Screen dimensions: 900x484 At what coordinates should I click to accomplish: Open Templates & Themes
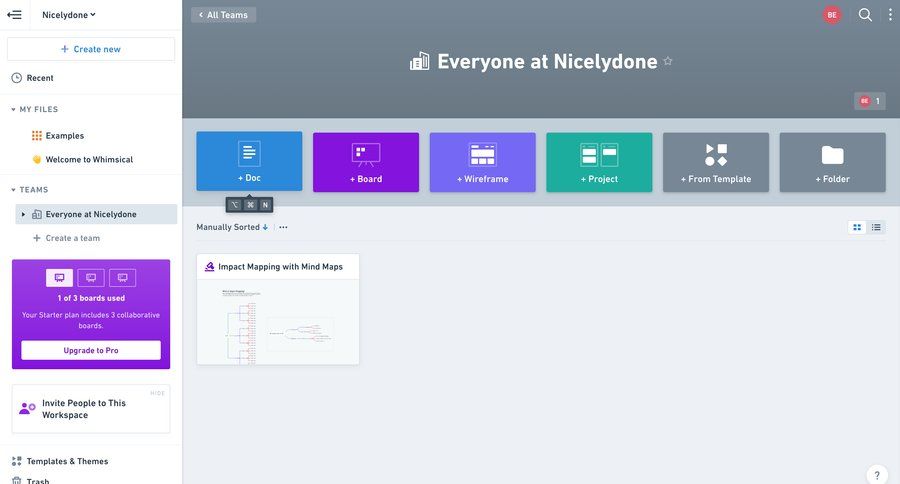[x=67, y=461]
